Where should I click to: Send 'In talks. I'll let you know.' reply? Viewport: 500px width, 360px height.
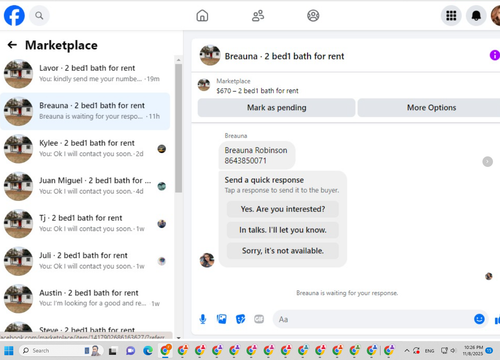(x=283, y=230)
